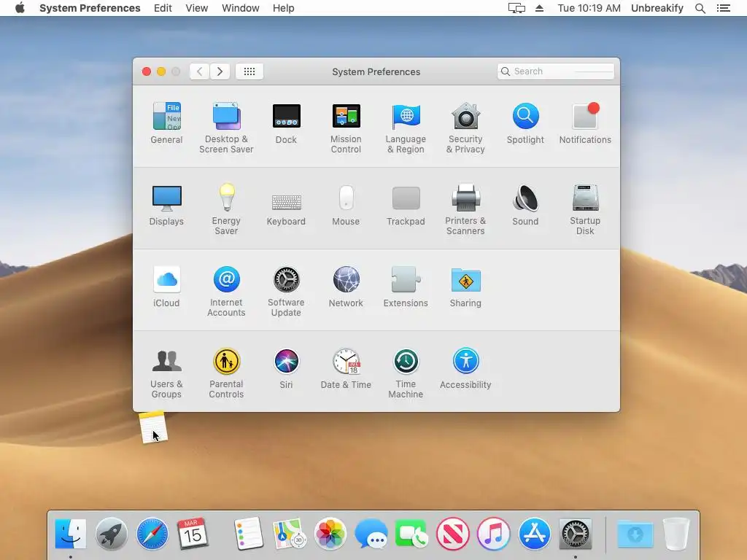This screenshot has height=560, width=747.
Task: Open Maps from the Dock
Action: pos(289,534)
